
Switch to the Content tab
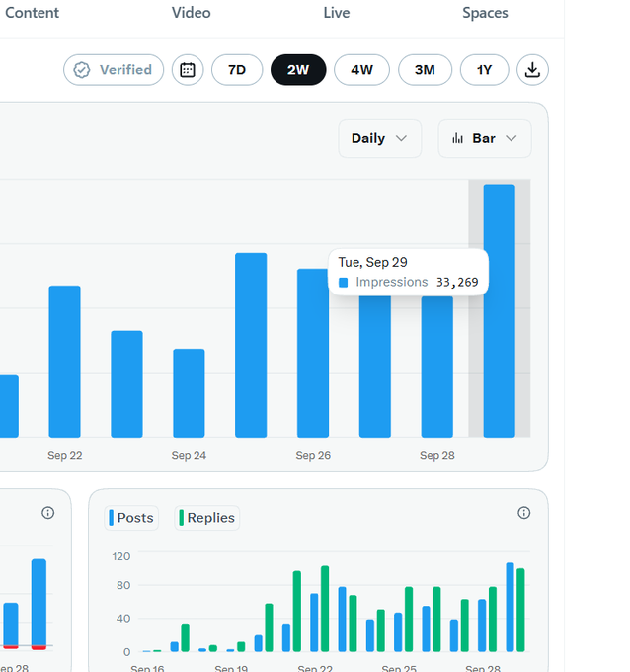click(33, 13)
